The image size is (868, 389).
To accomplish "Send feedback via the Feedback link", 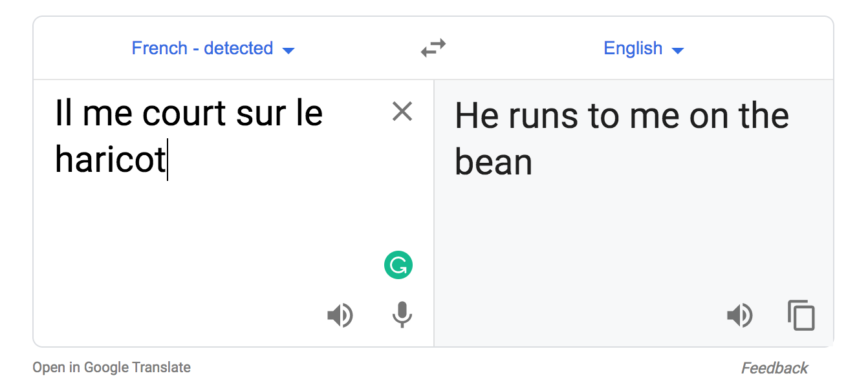I will 774,368.
